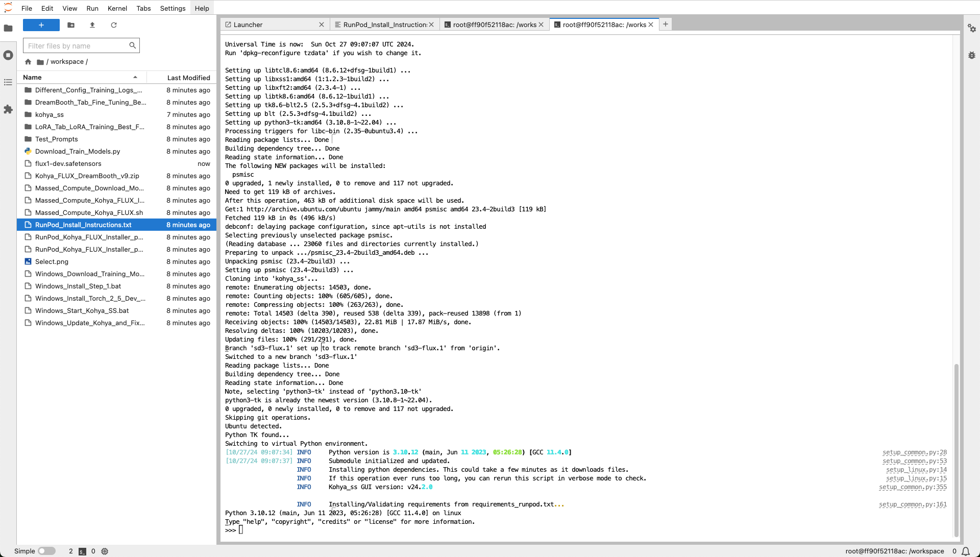Open the Kernel menu
The image size is (980, 557).
point(117,8)
